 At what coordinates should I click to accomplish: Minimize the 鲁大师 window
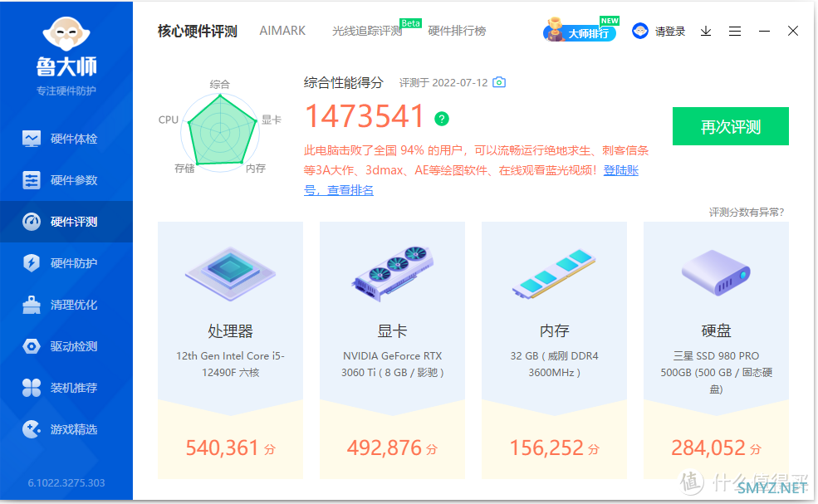(x=764, y=32)
